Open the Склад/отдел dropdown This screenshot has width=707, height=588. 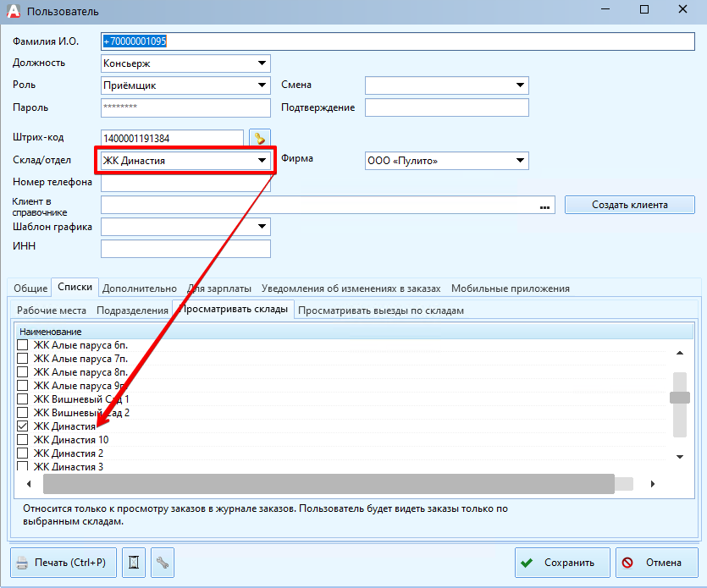pyautogui.click(x=262, y=161)
